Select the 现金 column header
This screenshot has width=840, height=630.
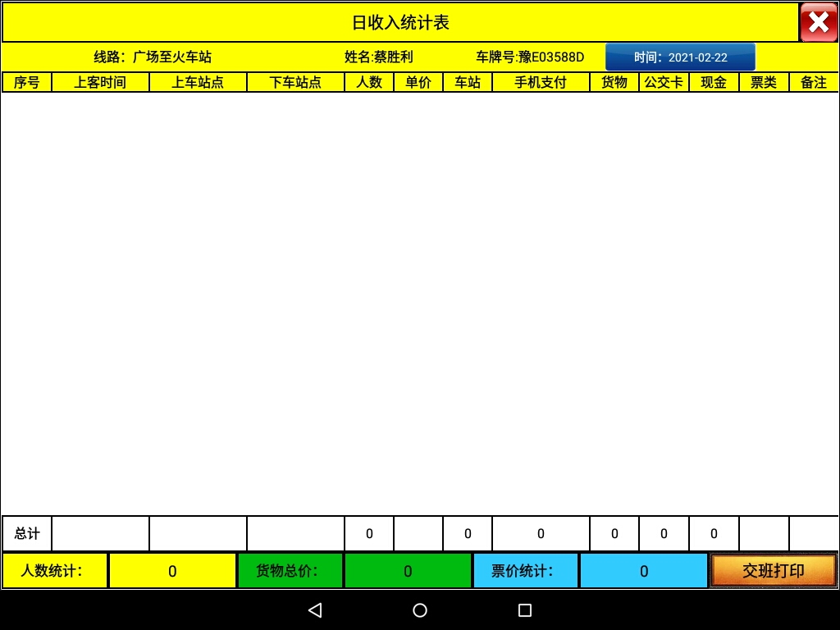click(x=714, y=82)
